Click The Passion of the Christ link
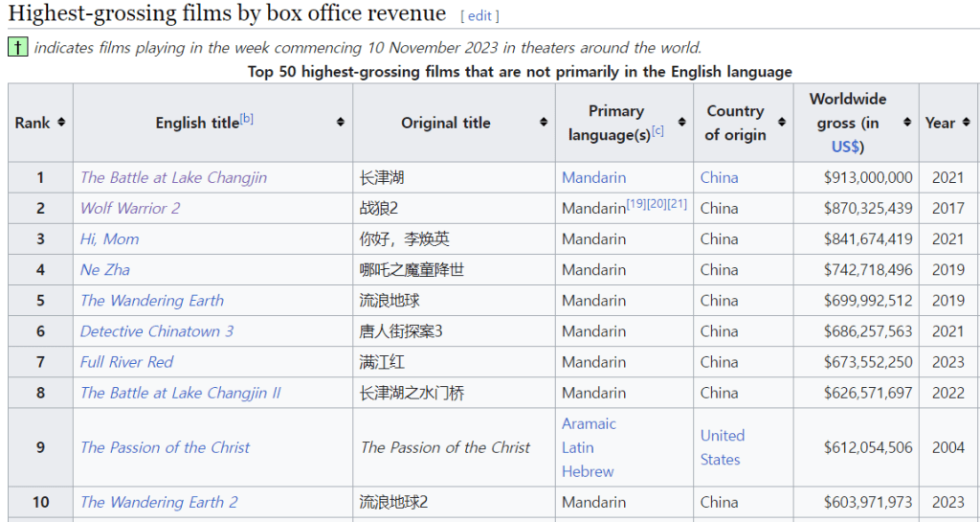 [x=165, y=447]
